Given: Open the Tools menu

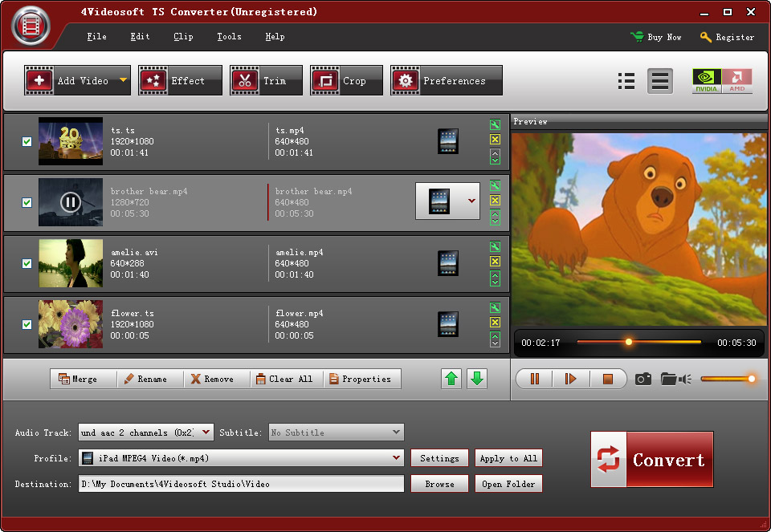Looking at the screenshot, I should 229,36.
